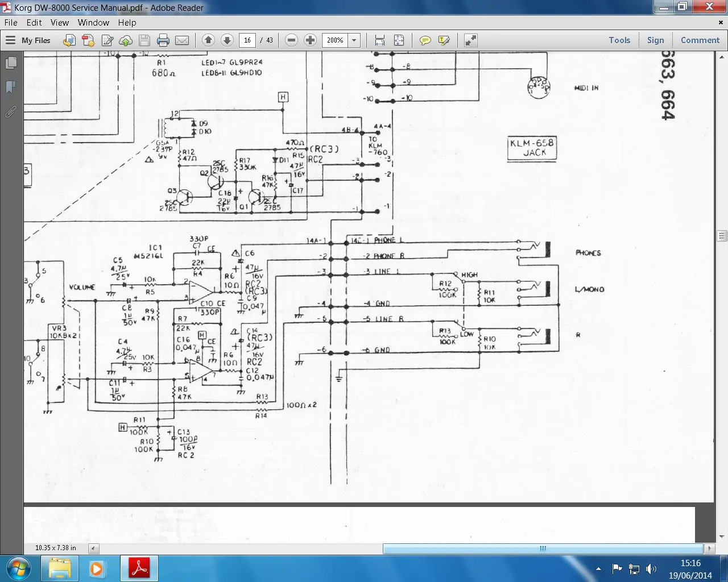Click the Action Center flag tray icon

pos(617,568)
